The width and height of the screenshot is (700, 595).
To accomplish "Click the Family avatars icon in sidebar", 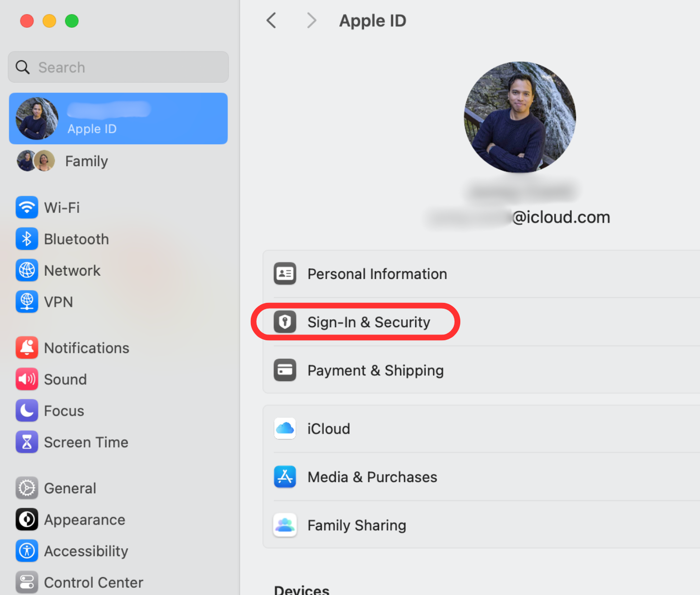I will 35,161.
